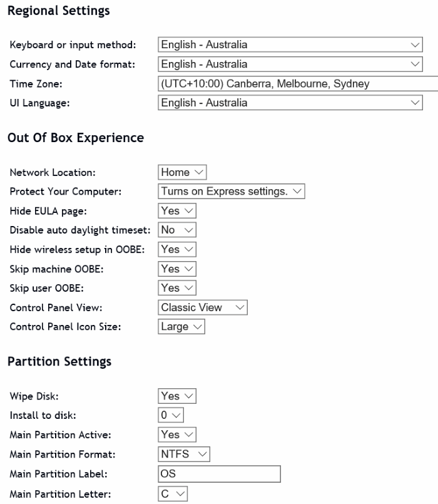
Task: Open the Control Panel View dropdown
Action: [x=203, y=307]
